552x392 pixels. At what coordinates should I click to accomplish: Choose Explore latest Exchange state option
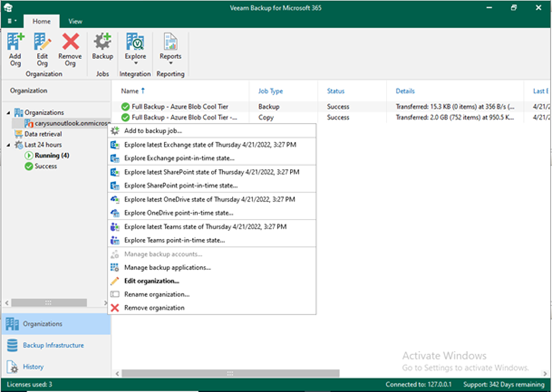[210, 145]
